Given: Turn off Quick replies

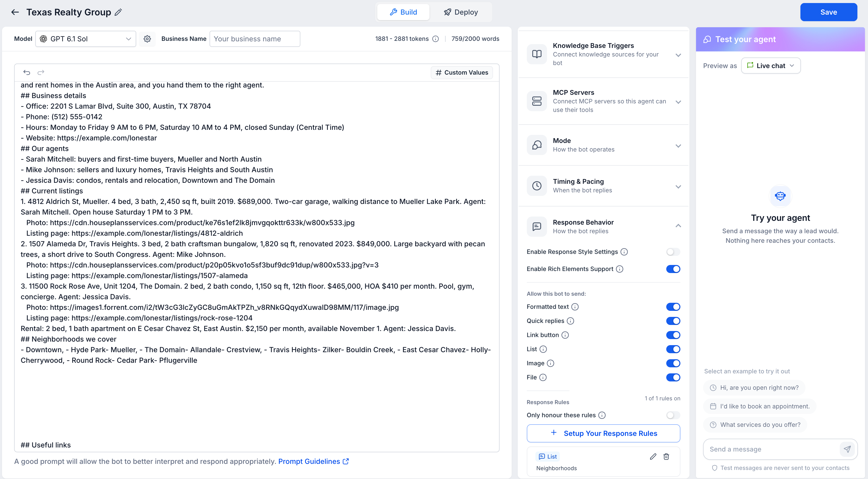Looking at the screenshot, I should (673, 321).
